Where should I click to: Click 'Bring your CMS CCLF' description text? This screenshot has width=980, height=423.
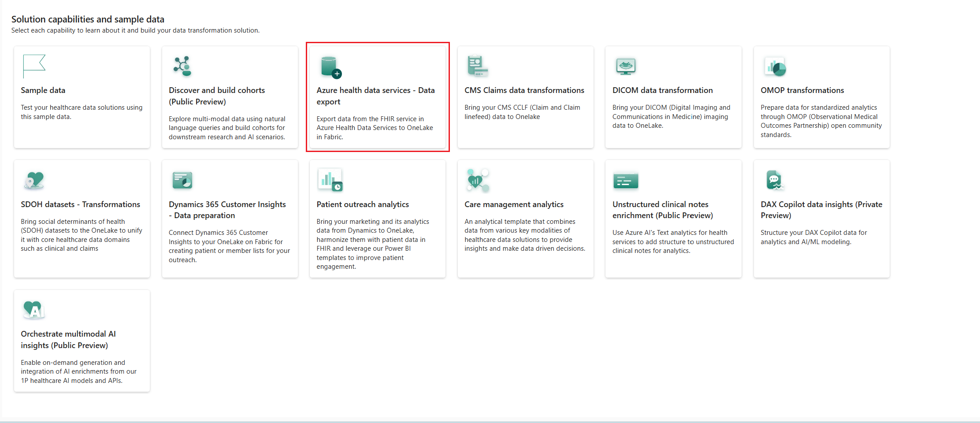[522, 112]
